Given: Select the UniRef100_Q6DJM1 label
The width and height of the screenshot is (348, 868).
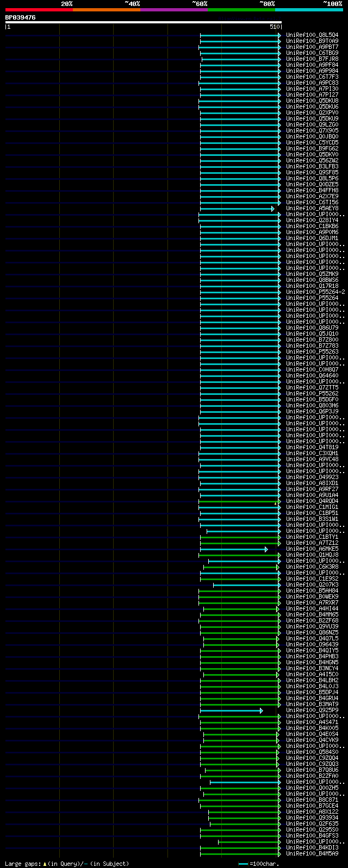Looking at the screenshot, I should (x=312, y=238).
